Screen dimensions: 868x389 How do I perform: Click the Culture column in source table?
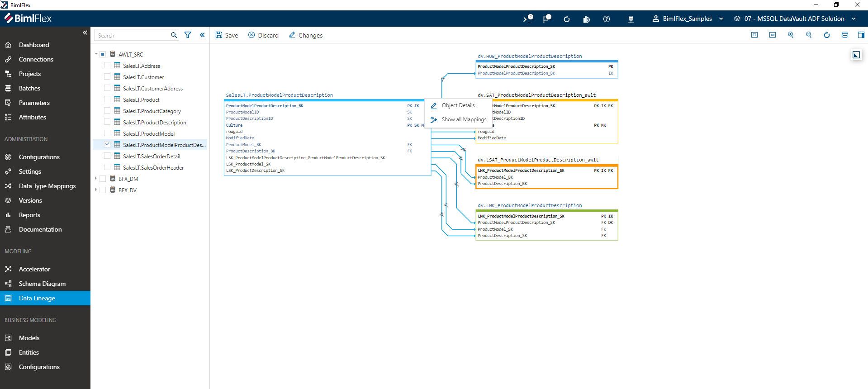coord(234,125)
